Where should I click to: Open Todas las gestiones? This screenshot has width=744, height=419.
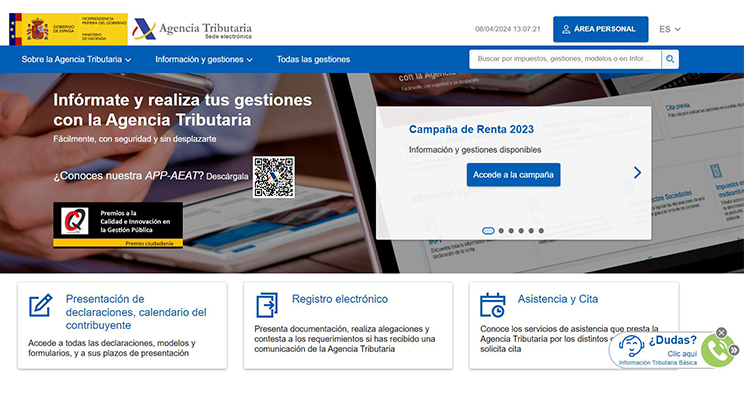tap(313, 59)
